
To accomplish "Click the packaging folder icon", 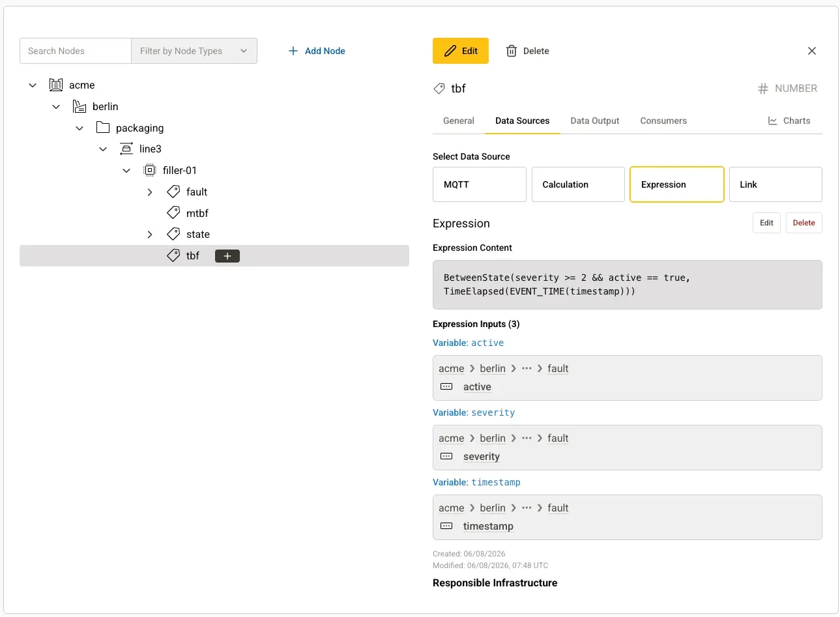I will pos(103,127).
